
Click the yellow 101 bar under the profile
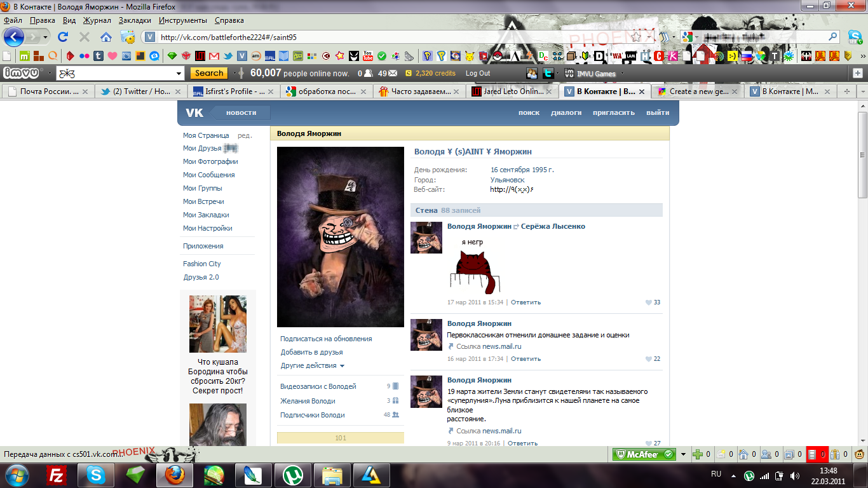341,438
